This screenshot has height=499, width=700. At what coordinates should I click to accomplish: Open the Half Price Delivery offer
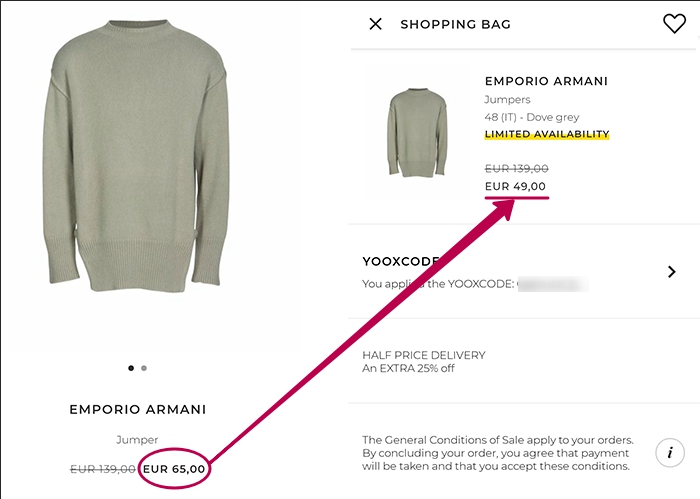[x=424, y=355]
